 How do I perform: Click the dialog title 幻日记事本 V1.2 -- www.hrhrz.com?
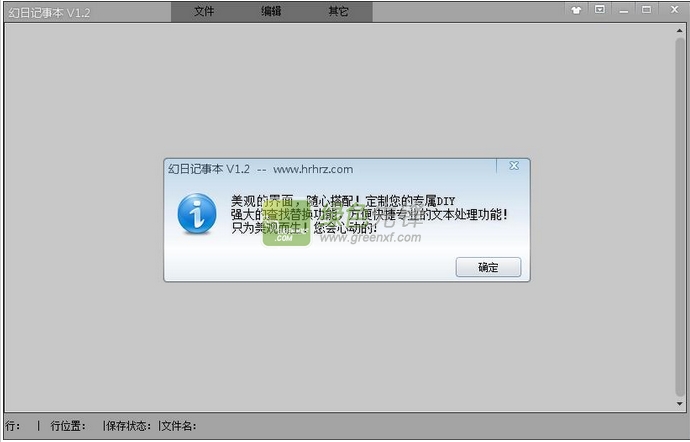tap(260, 169)
